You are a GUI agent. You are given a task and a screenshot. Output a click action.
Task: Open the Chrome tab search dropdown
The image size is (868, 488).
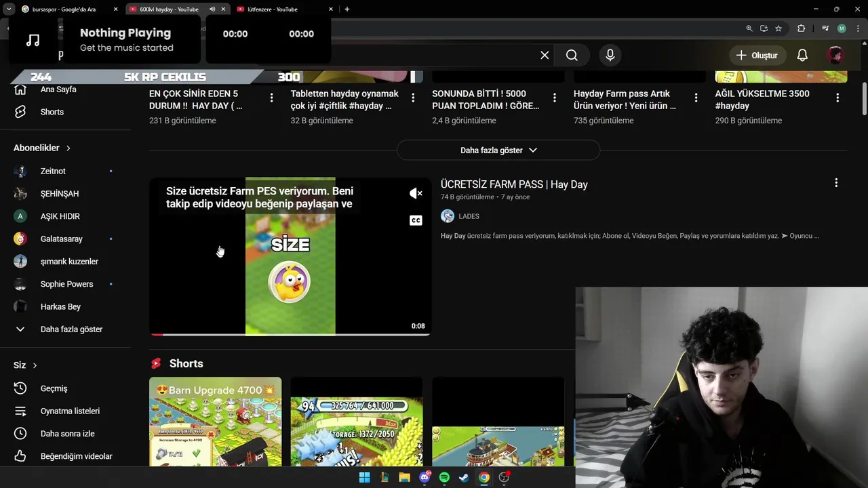(8, 9)
